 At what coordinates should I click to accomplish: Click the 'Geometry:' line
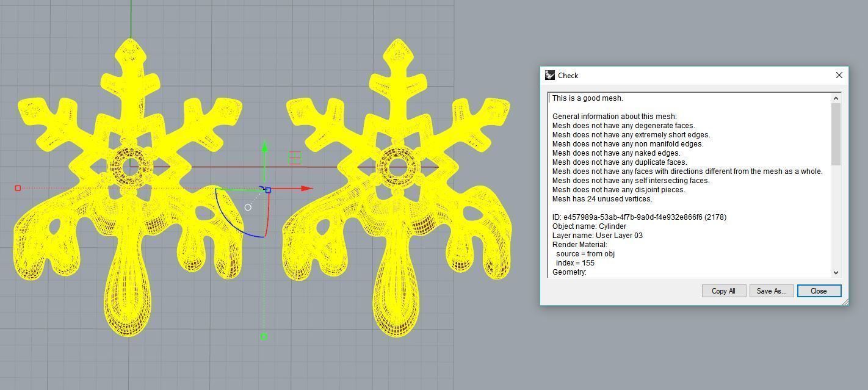[x=570, y=272]
